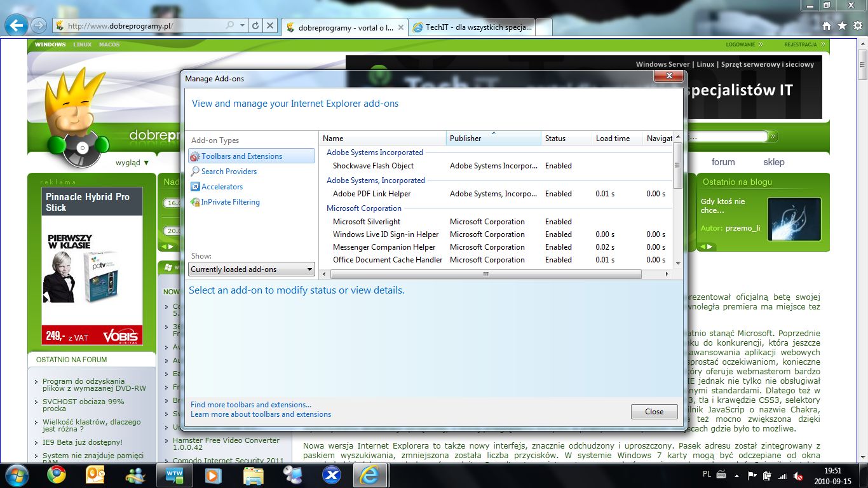The width and height of the screenshot is (868, 488).
Task: Select Shockwave Flash Object add-on row
Action: pos(496,166)
